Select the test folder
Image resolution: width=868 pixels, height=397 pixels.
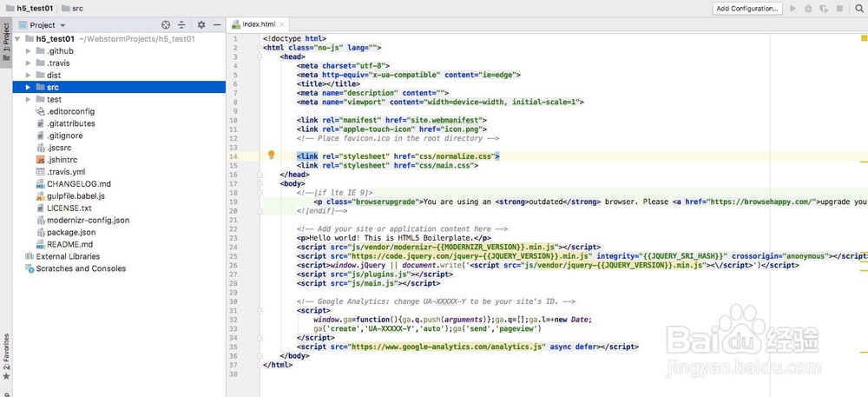pyautogui.click(x=54, y=100)
